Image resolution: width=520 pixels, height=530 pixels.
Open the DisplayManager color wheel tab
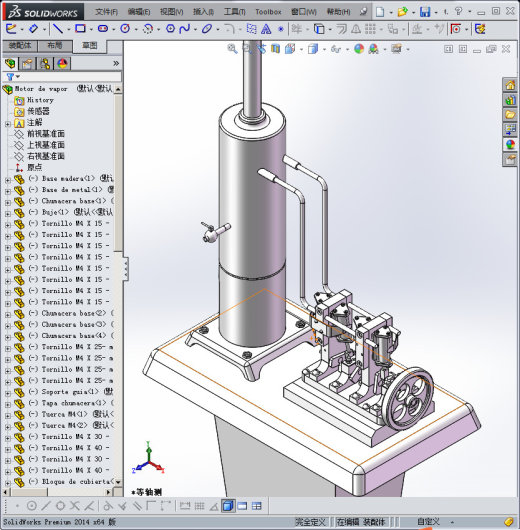(62, 64)
